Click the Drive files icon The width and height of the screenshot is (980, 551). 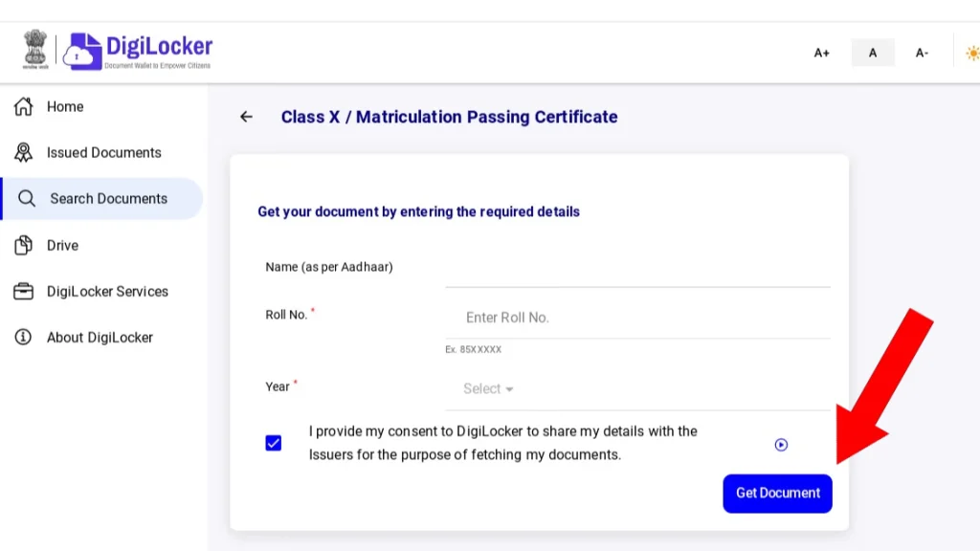(24, 245)
